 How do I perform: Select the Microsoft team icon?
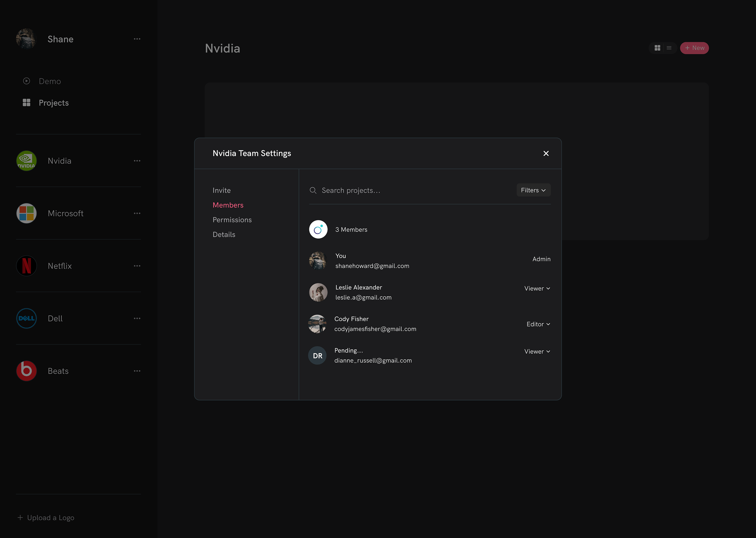click(x=26, y=213)
